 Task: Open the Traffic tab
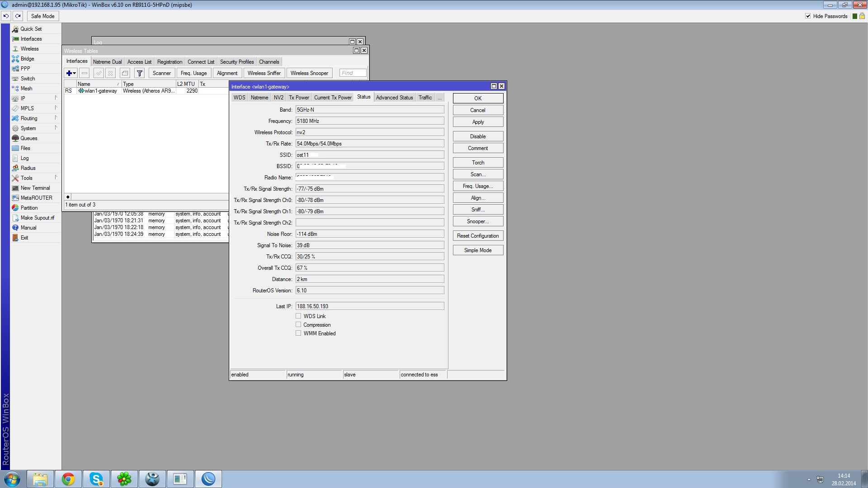click(425, 98)
